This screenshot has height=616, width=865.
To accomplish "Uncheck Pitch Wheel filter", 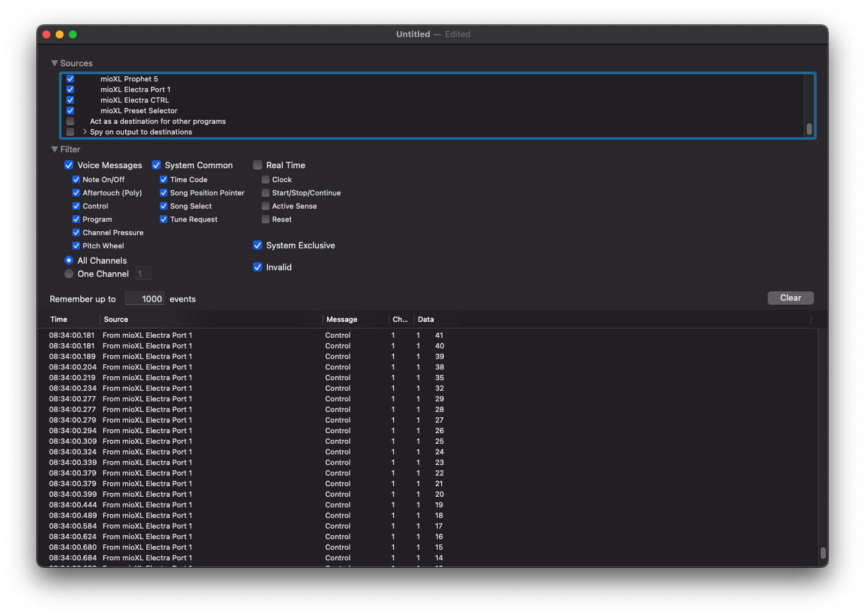I will 76,246.
